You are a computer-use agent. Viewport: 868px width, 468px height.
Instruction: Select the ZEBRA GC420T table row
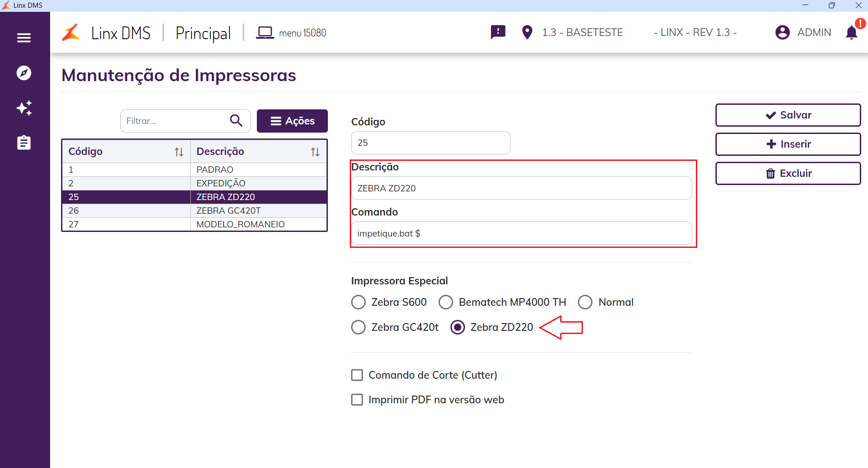[x=228, y=211]
